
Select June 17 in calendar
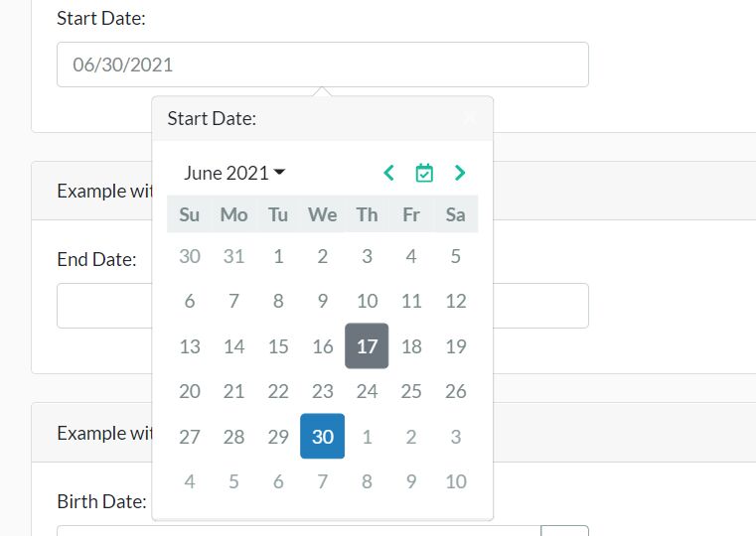coord(367,345)
